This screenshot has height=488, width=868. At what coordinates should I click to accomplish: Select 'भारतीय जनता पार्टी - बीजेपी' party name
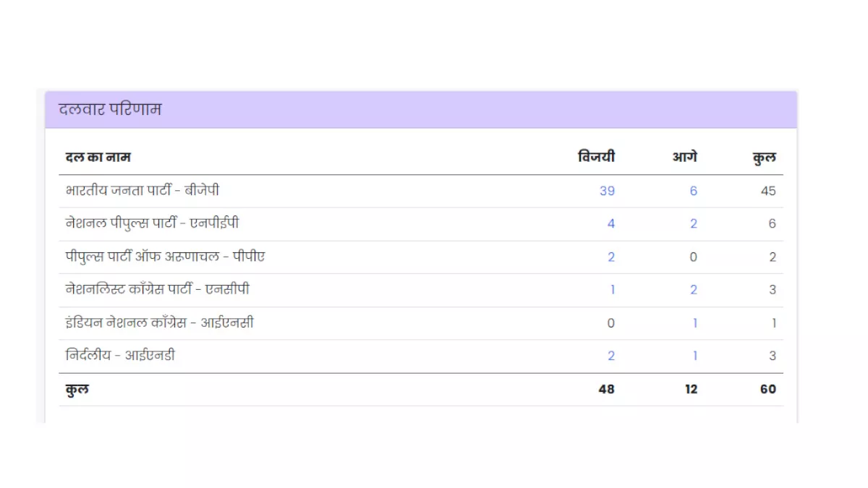(142, 191)
